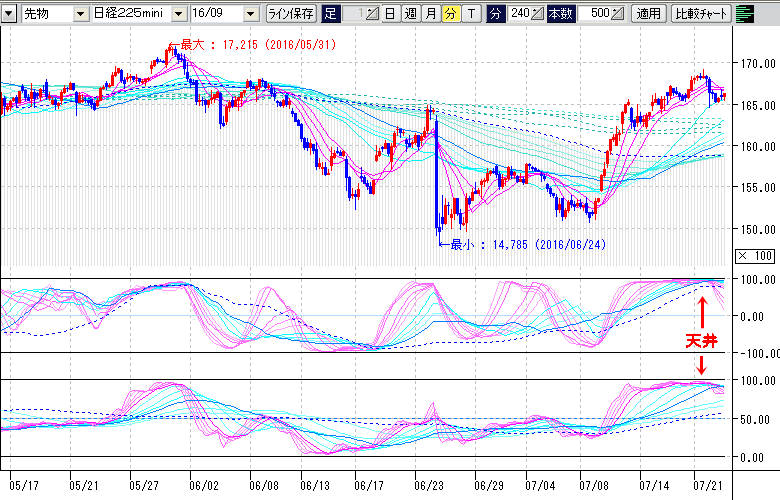Open the 比較チャート comparison chart

(701, 14)
